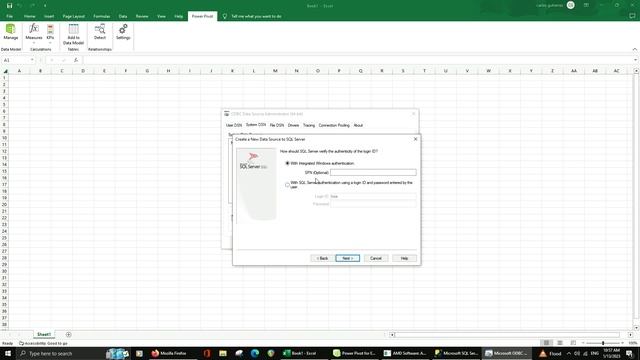Open File Explorer from the taskbar
The image size is (640, 360).
pyautogui.click(x=223, y=353)
